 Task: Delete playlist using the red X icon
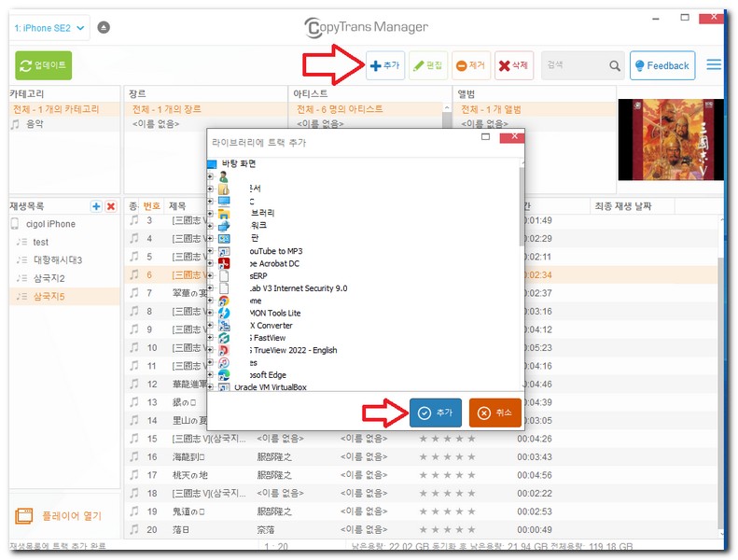(x=111, y=206)
